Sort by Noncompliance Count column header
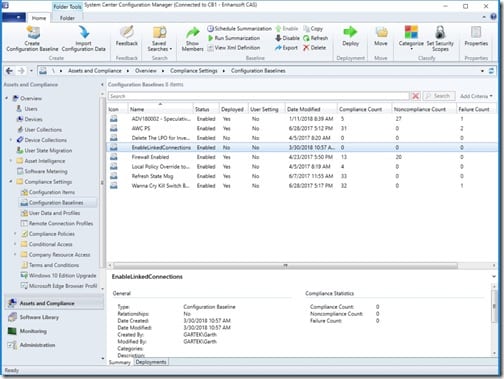Viewport: 504px width, 379px height. click(x=424, y=109)
